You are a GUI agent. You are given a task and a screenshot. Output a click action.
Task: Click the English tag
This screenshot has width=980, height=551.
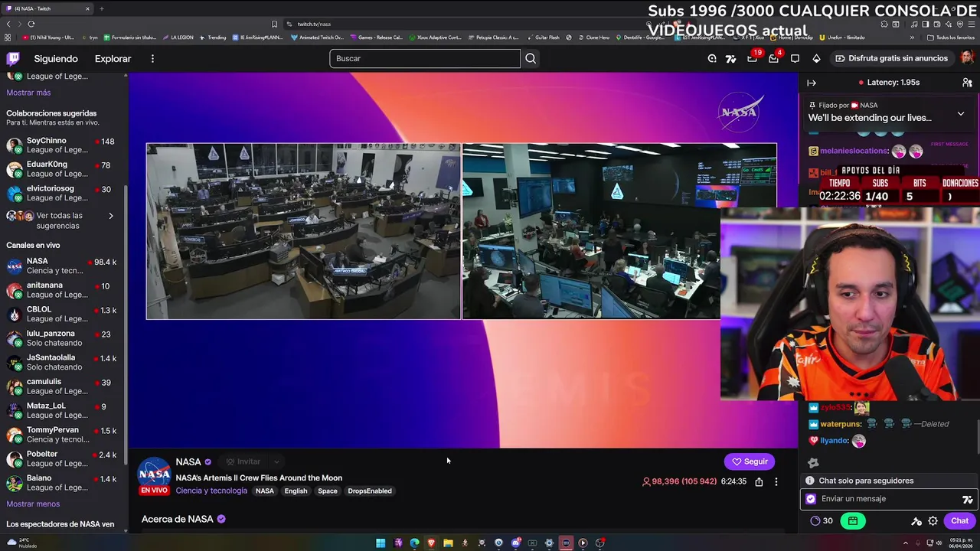296,491
